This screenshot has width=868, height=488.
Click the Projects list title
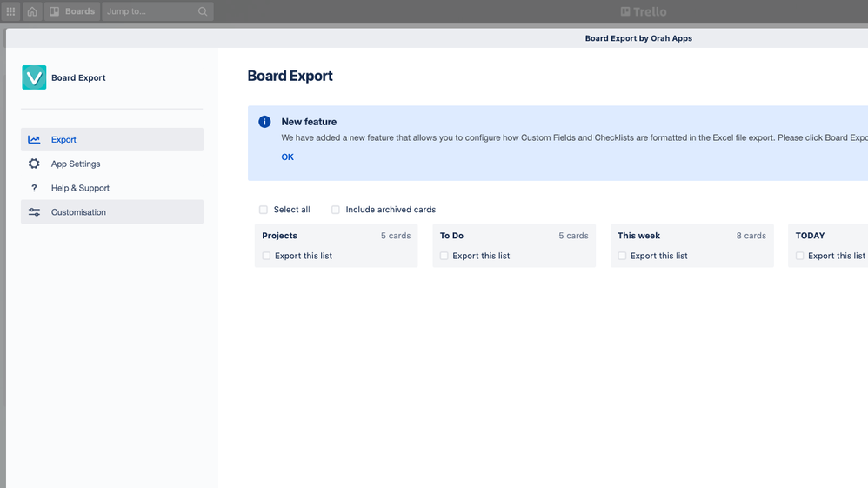coord(279,236)
